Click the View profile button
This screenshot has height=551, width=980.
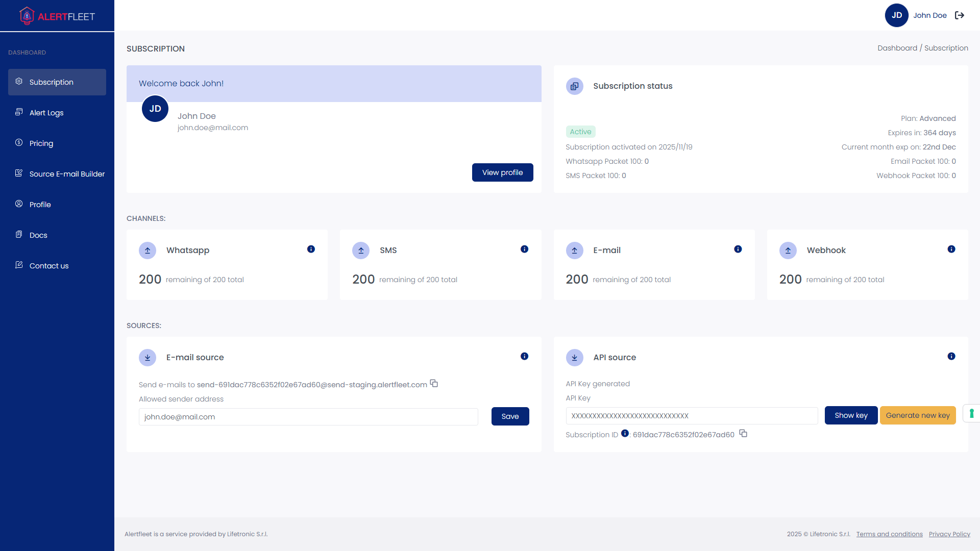pyautogui.click(x=502, y=172)
